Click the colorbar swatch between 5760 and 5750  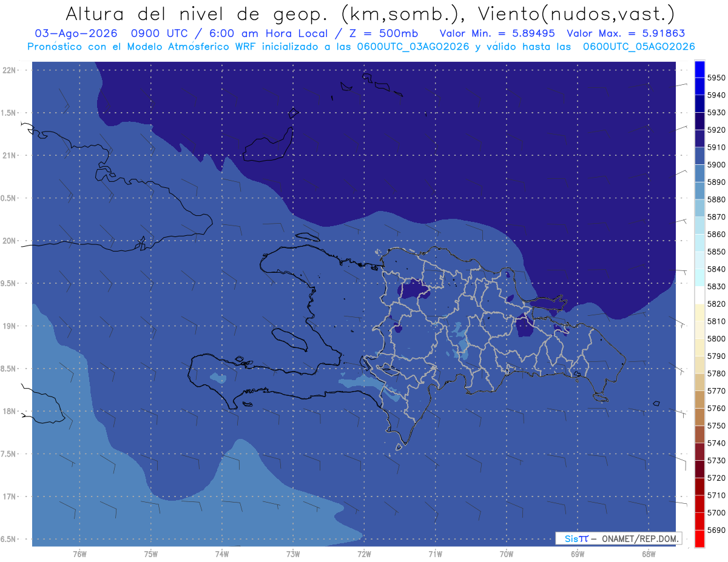[699, 417]
